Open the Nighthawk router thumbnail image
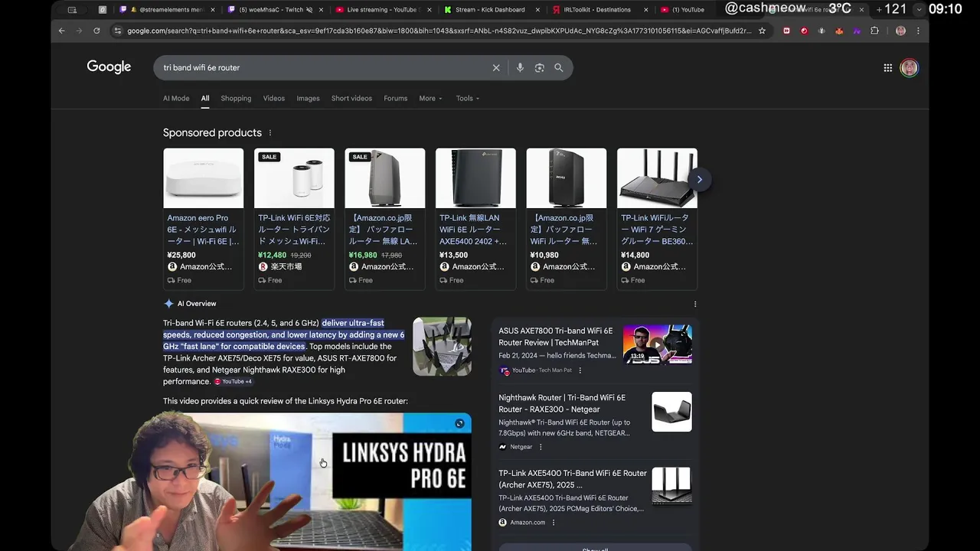The width and height of the screenshot is (980, 551). tap(671, 412)
